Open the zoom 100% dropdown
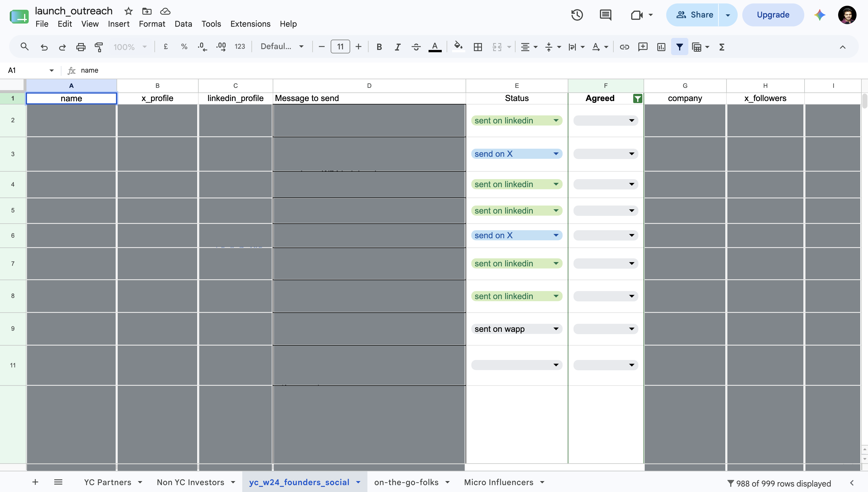The image size is (868, 492). (130, 47)
